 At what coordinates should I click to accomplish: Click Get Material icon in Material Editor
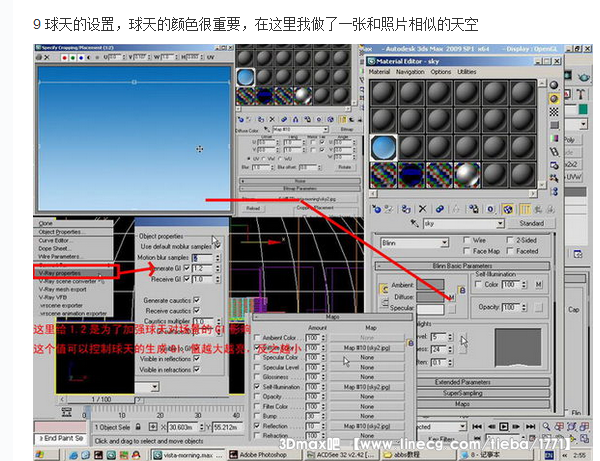(376, 209)
